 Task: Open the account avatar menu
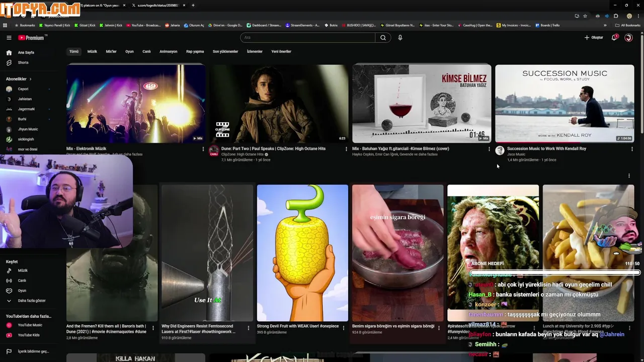[628, 38]
